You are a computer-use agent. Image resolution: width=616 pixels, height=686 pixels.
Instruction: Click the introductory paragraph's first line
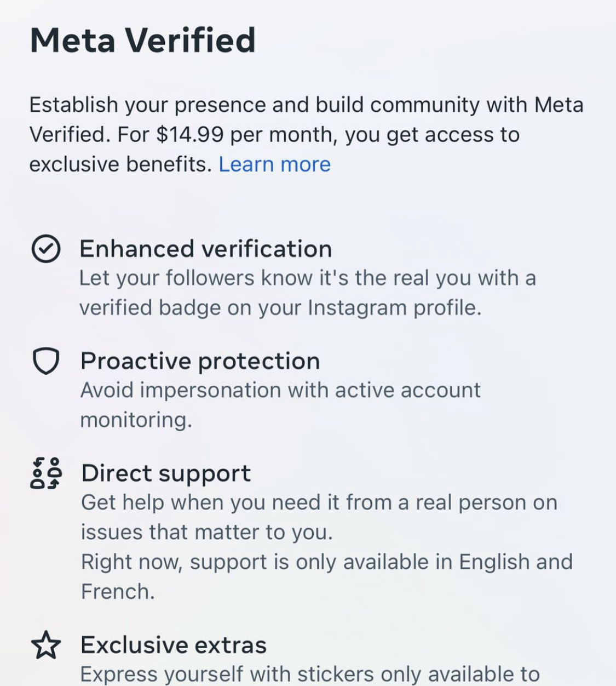307,105
